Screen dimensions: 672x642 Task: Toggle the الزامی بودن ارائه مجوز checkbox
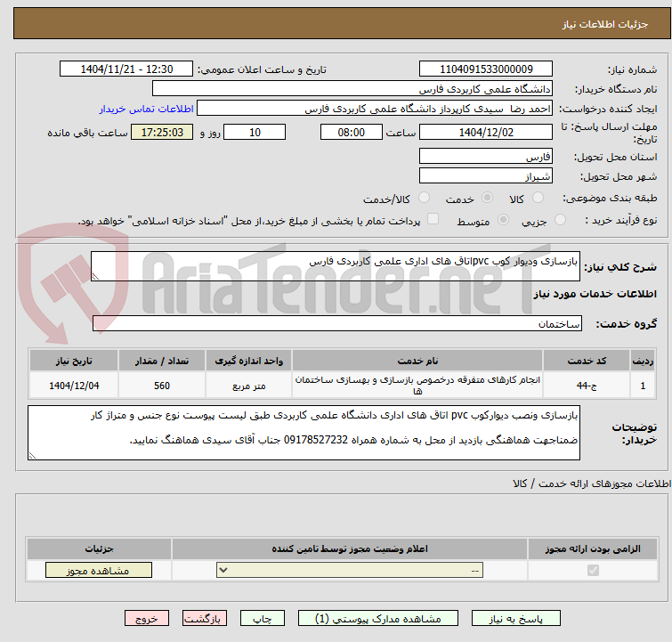[x=593, y=571]
